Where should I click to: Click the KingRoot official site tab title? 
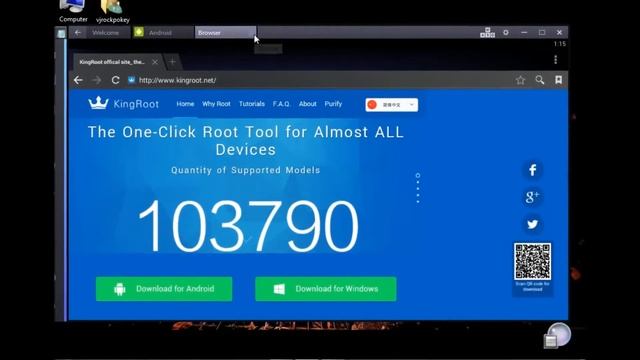point(112,62)
